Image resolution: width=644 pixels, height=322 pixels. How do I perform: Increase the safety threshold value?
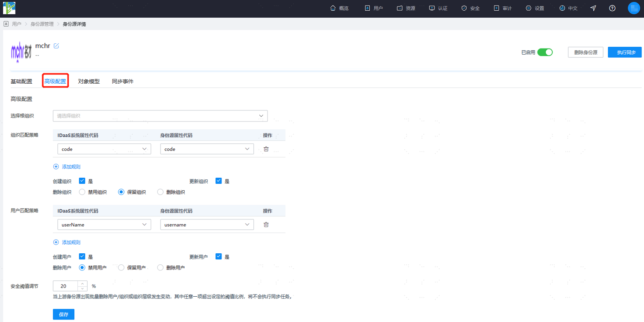82,283
